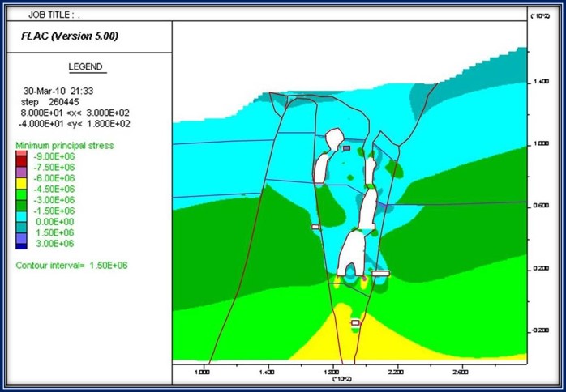Click the white rectangle marker on left boundary line
This screenshot has width=566, height=392.
[x=315, y=228]
